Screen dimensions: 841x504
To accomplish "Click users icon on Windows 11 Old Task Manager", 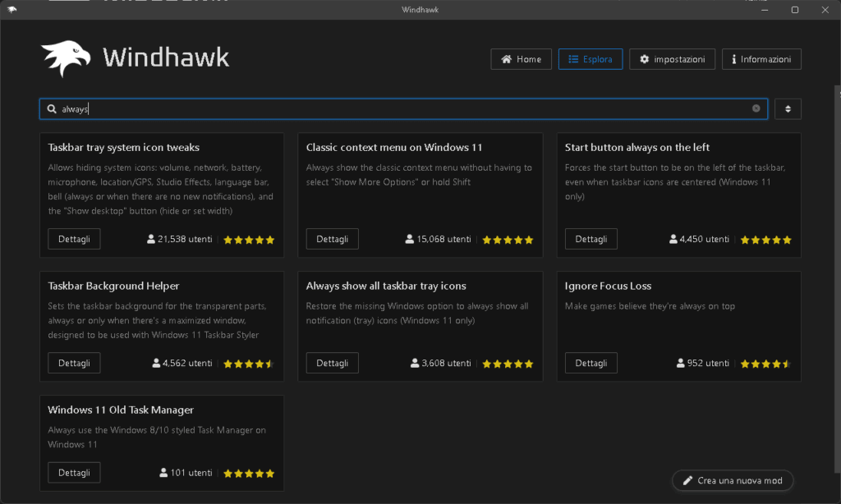I will 163,474.
